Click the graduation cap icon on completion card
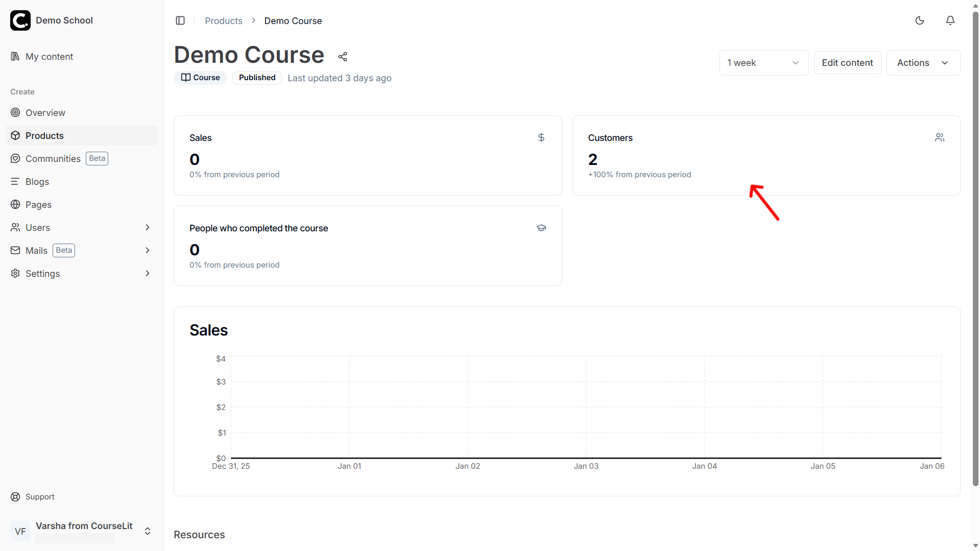This screenshot has height=551, width=980. point(541,228)
